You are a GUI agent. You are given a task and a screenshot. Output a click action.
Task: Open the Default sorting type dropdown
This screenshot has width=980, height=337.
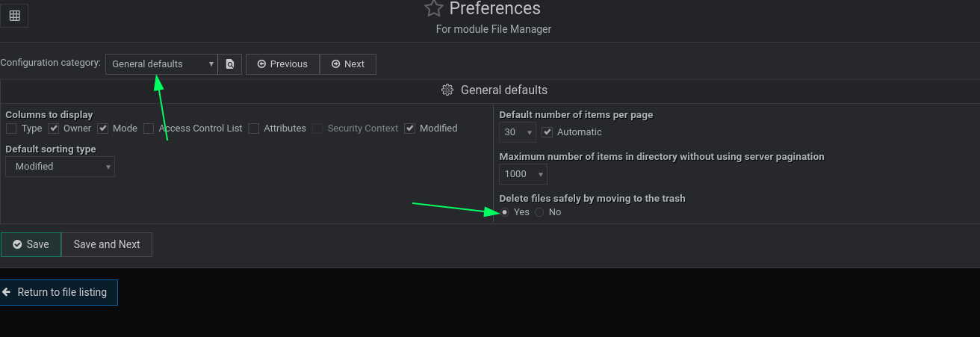click(60, 167)
